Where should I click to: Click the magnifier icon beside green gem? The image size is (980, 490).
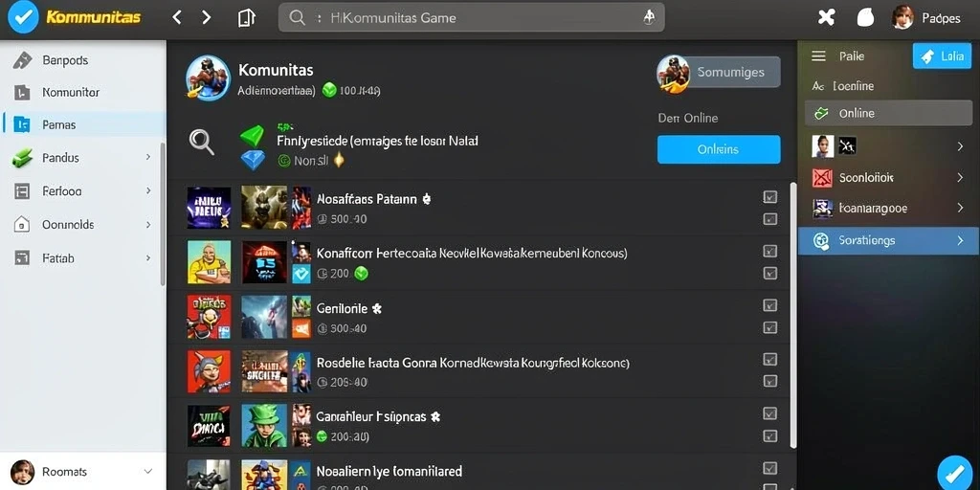pos(201,142)
